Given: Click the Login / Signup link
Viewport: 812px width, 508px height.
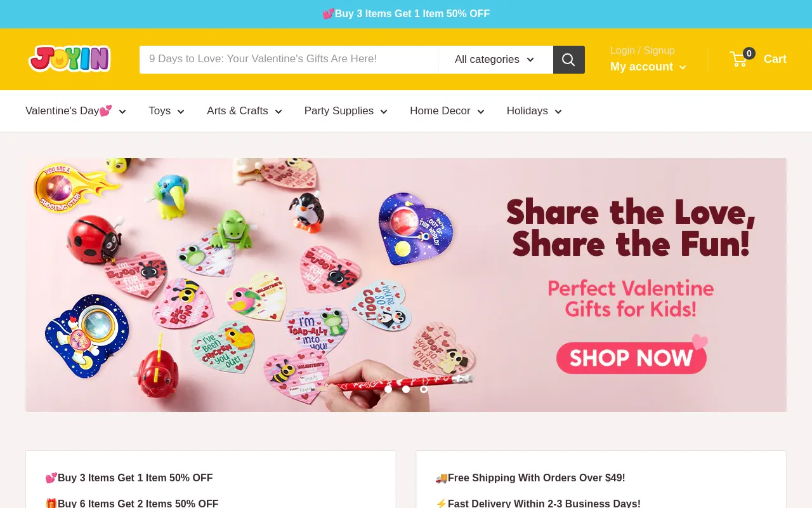Looking at the screenshot, I should [643, 50].
